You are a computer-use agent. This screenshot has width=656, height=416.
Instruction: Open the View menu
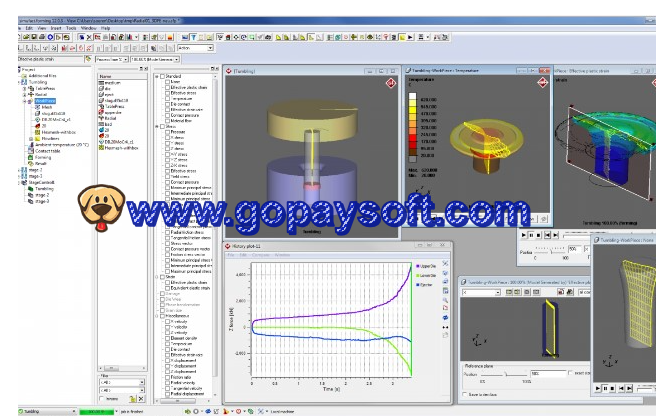(x=42, y=28)
